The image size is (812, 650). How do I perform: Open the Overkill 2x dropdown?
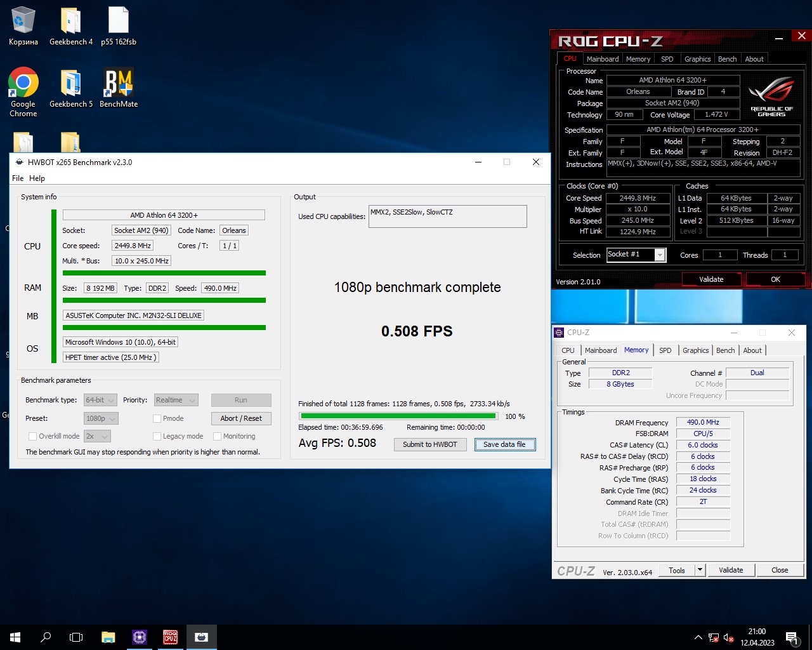[x=97, y=436]
